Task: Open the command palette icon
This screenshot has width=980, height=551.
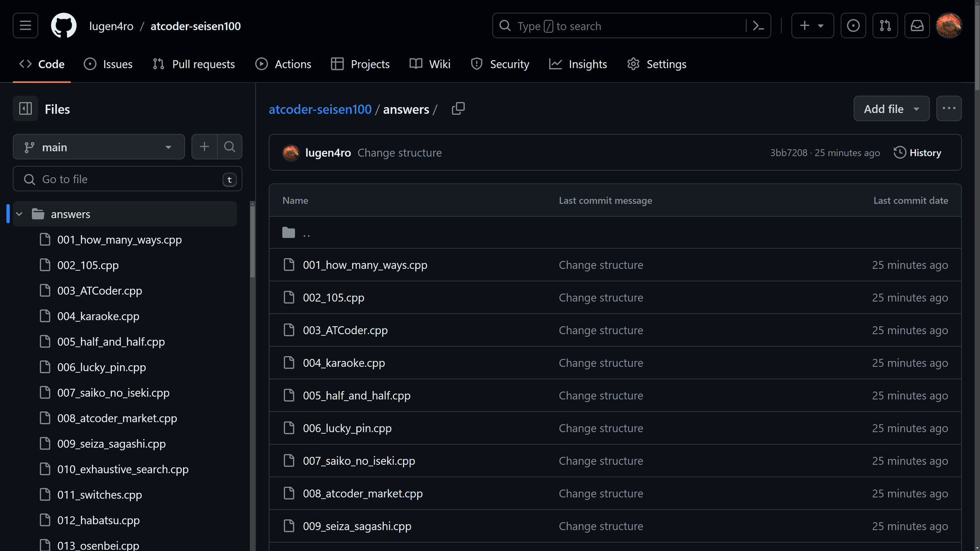Action: (x=758, y=26)
